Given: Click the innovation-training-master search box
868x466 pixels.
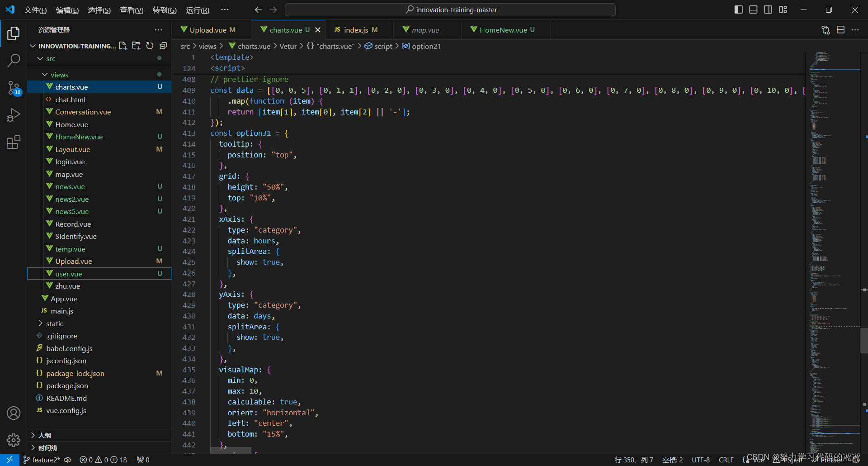Looking at the screenshot, I should [x=450, y=10].
